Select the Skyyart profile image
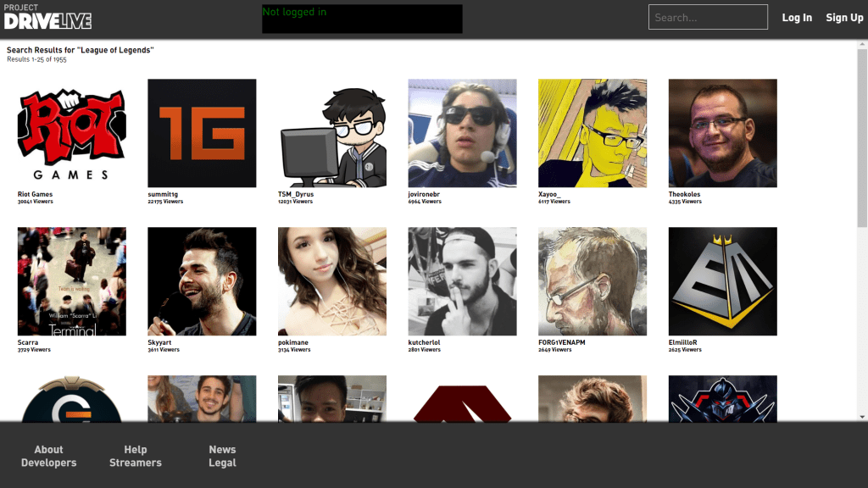The width and height of the screenshot is (868, 488). (202, 281)
